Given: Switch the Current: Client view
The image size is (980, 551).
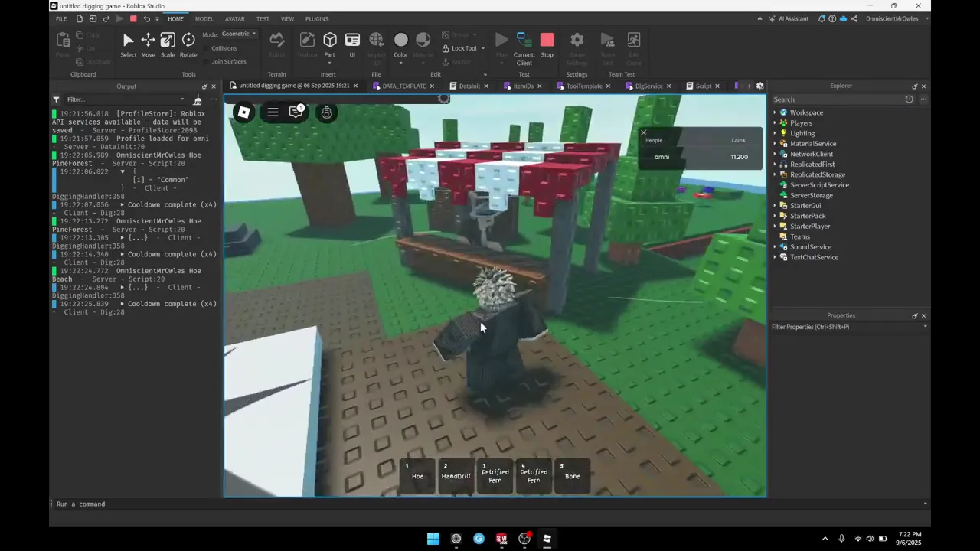Looking at the screenshot, I should (x=524, y=49).
